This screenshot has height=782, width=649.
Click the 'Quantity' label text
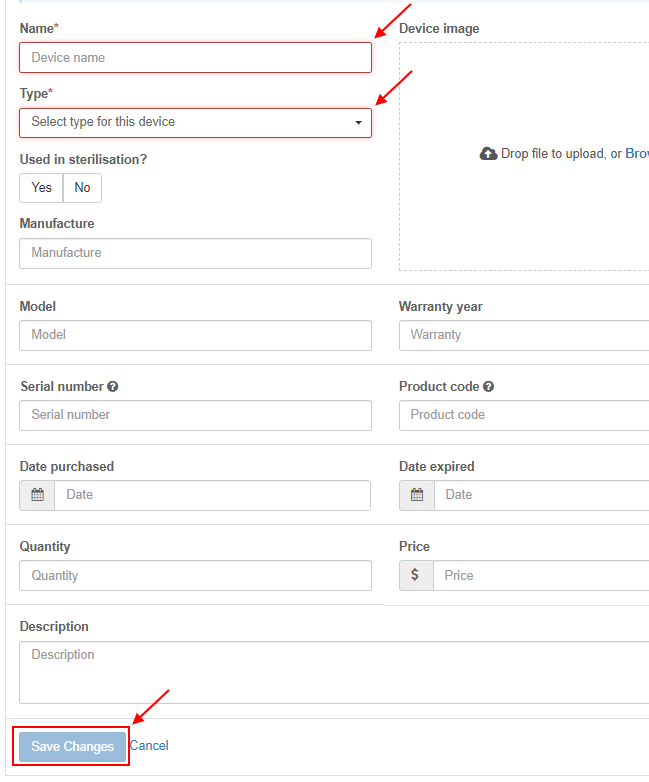(45, 547)
